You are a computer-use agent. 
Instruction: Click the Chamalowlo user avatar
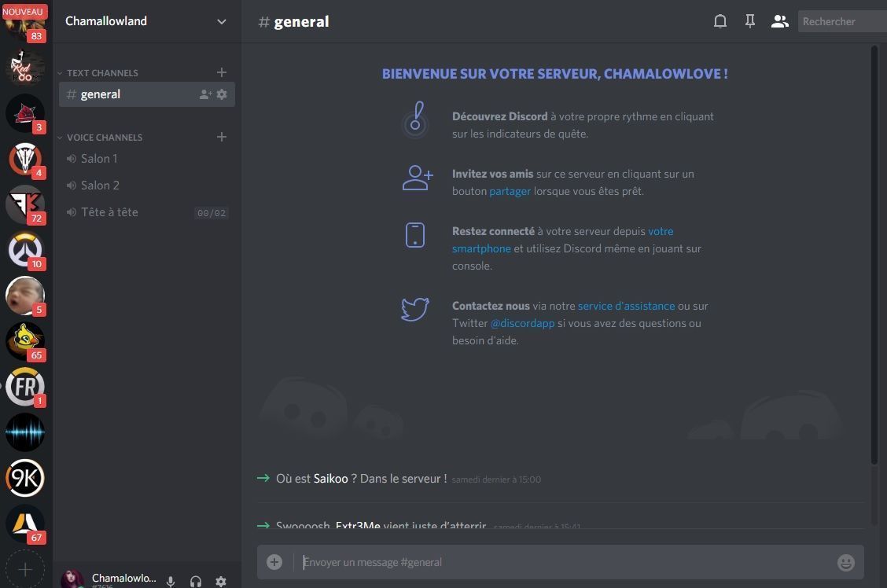(72, 579)
